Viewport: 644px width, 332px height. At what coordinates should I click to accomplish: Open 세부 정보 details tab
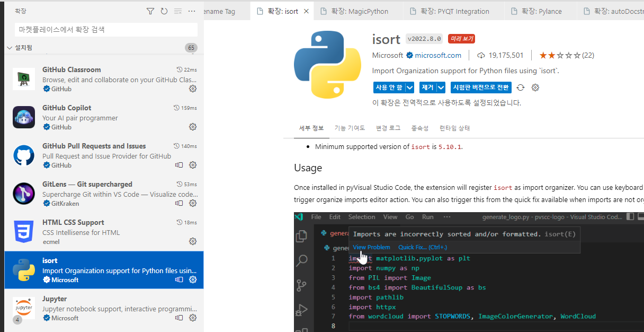click(x=311, y=128)
